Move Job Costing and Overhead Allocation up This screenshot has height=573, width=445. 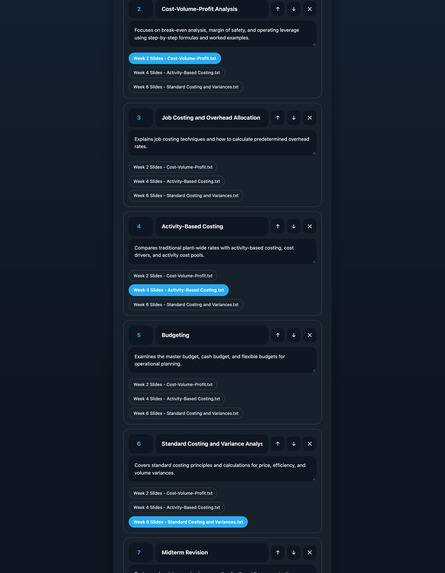pyautogui.click(x=278, y=118)
